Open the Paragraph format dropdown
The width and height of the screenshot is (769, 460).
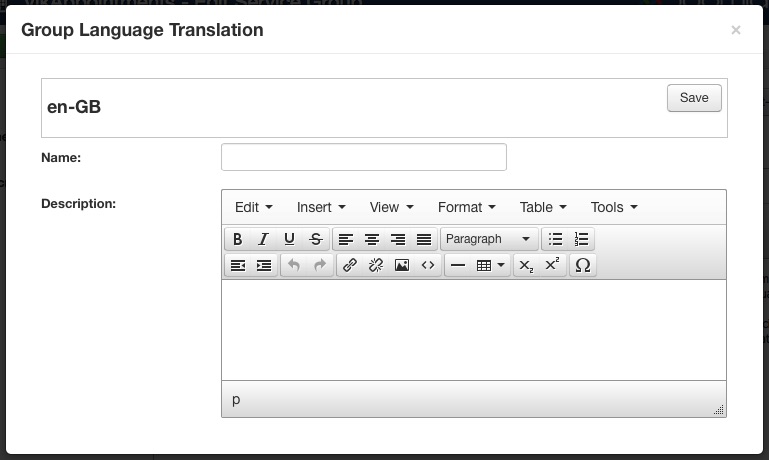(x=489, y=239)
